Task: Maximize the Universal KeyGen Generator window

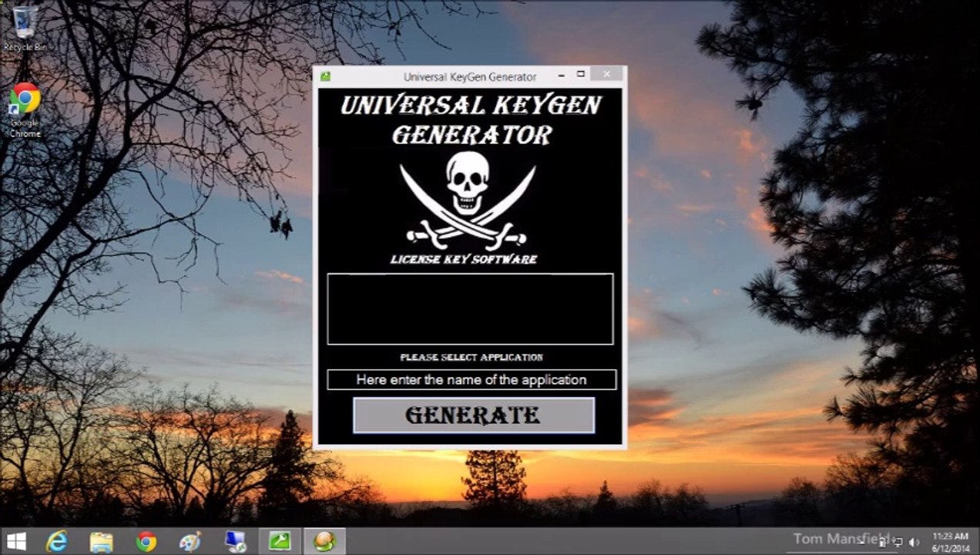Action: point(581,75)
